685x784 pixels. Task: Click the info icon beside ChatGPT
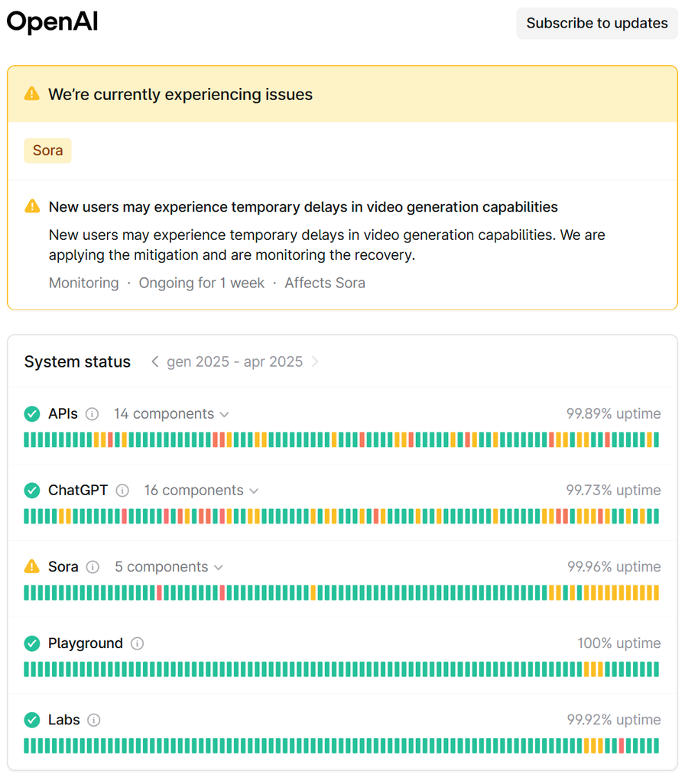(122, 491)
